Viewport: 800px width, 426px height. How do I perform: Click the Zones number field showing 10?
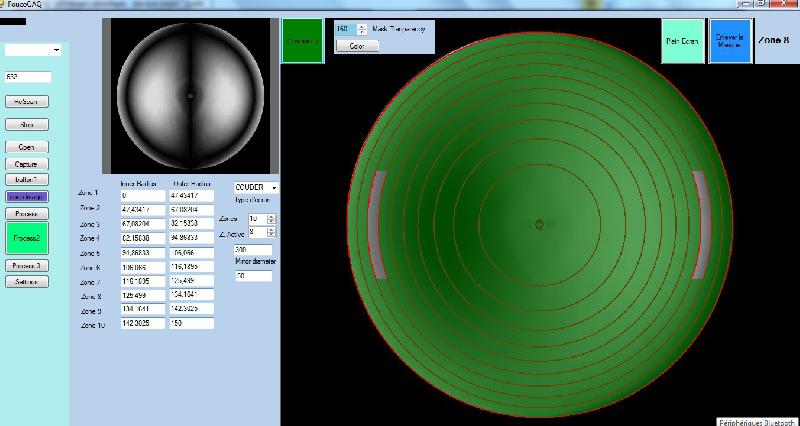[258, 219]
